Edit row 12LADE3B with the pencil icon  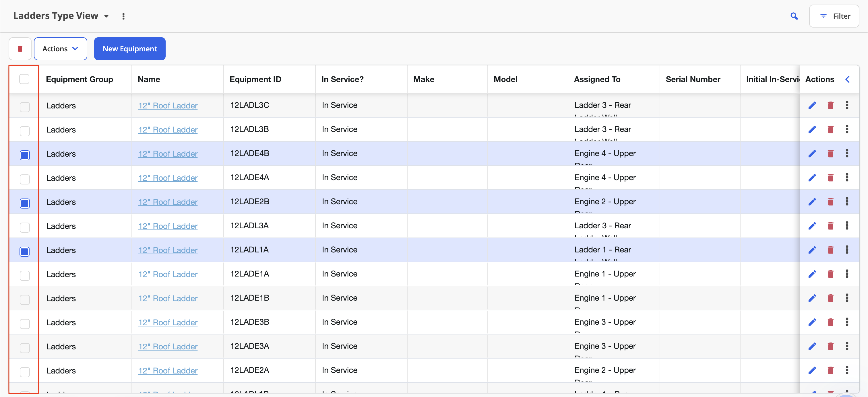pos(812,322)
